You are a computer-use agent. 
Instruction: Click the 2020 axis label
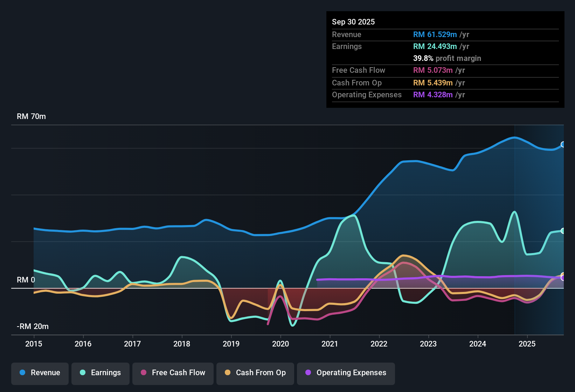pos(280,344)
